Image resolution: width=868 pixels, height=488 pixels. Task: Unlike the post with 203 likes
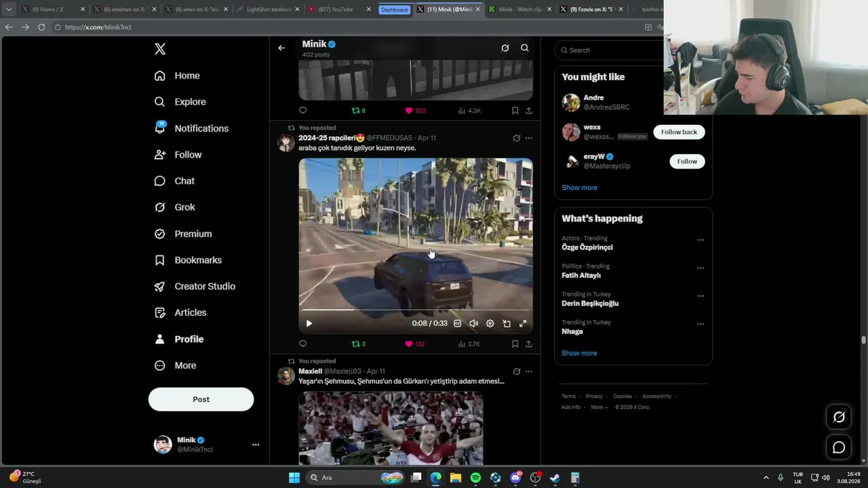(x=415, y=110)
